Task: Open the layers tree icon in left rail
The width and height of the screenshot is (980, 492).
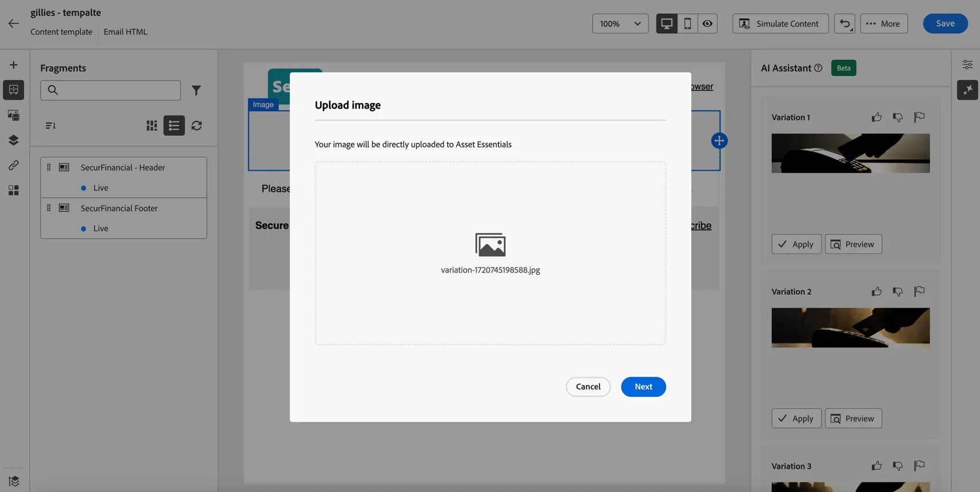Action: point(14,140)
